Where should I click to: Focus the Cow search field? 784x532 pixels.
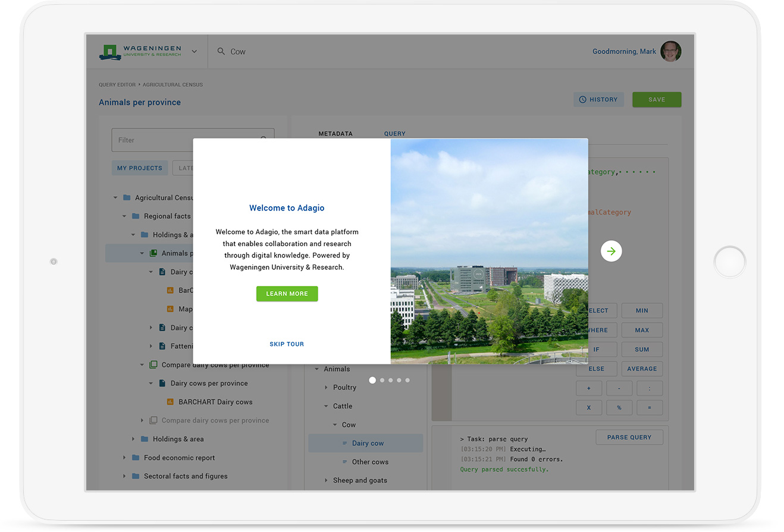coord(238,52)
